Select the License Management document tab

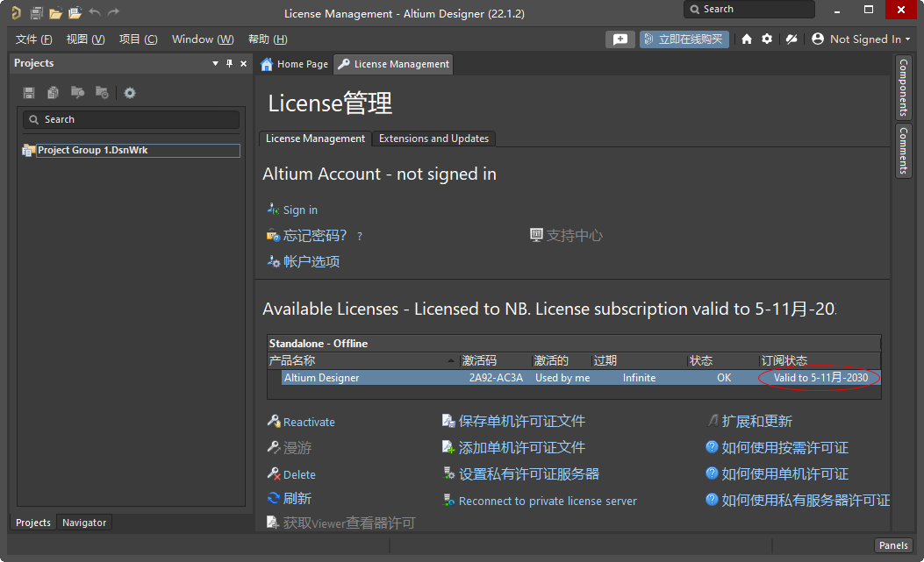click(x=394, y=64)
